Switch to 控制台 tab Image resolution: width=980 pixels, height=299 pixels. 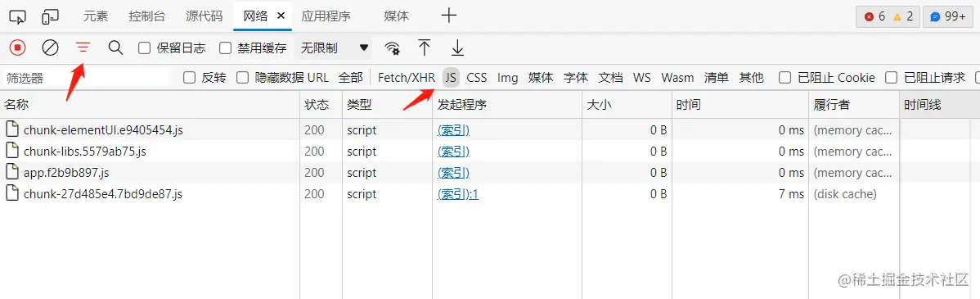(147, 16)
